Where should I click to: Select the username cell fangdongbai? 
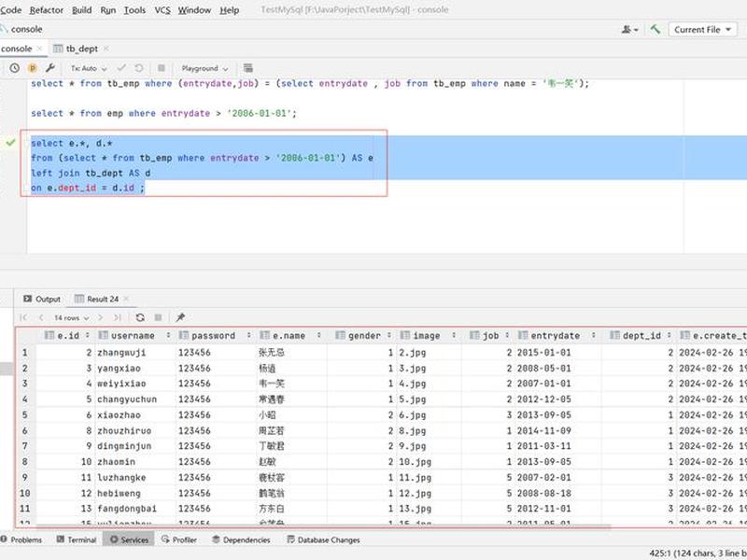135,509
